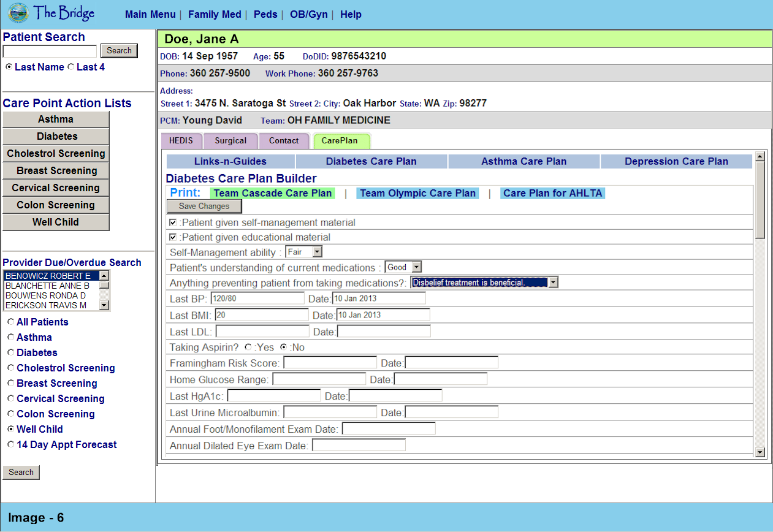
Task: Open the Links-n-Guides section
Action: pos(230,162)
